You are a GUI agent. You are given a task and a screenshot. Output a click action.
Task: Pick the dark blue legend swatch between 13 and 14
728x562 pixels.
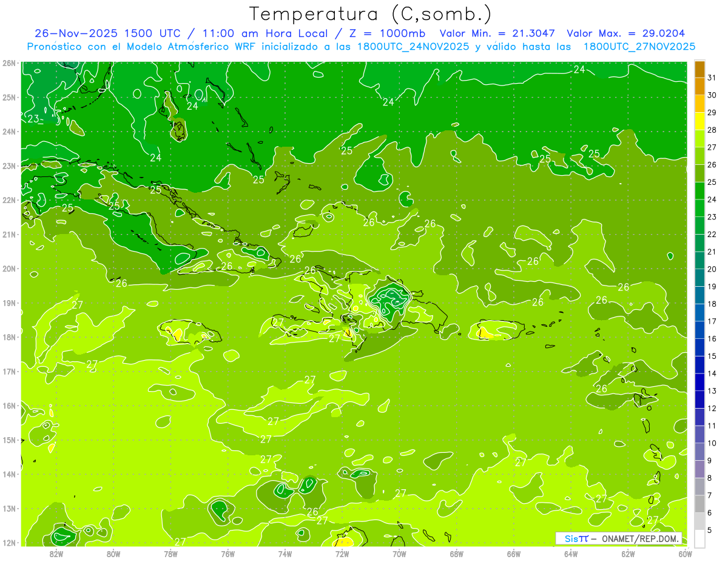[699, 381]
